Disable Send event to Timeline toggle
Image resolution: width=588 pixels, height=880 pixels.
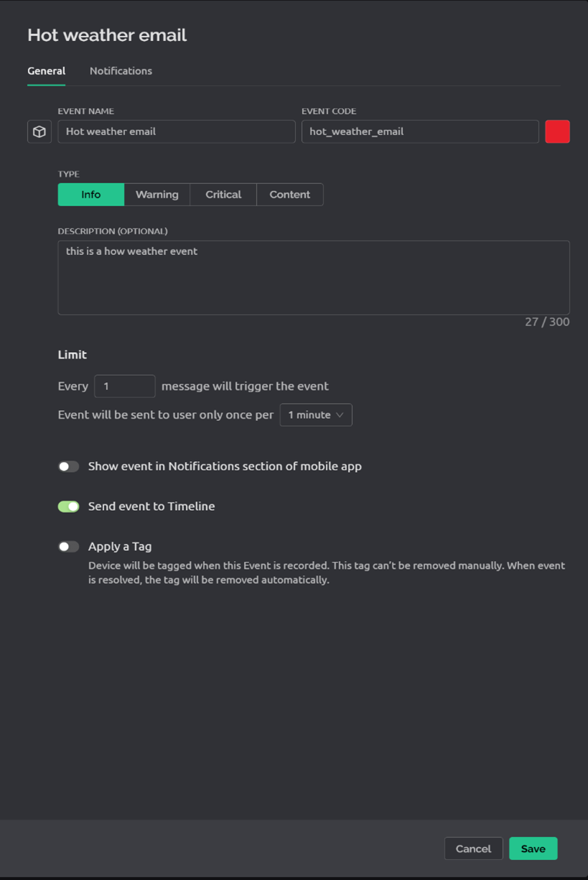click(69, 506)
